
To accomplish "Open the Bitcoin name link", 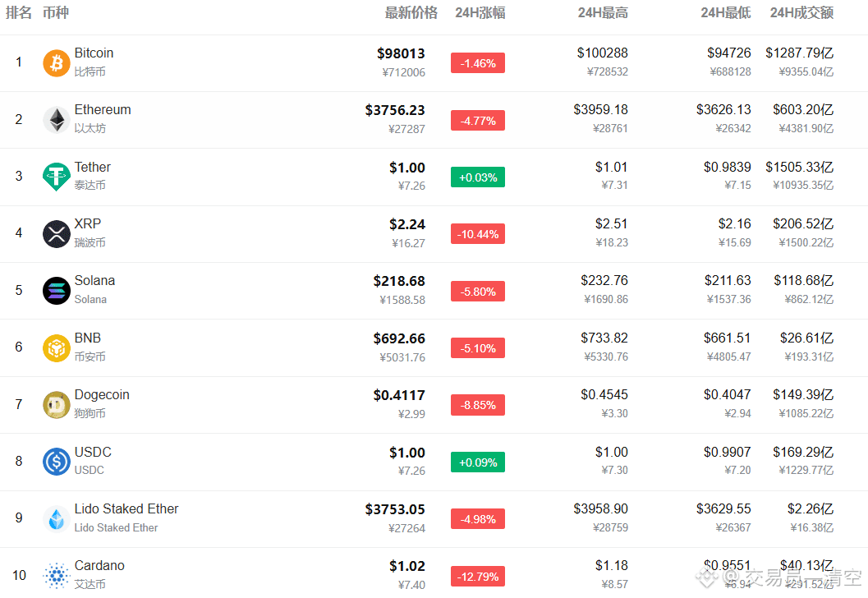I will 94,53.
